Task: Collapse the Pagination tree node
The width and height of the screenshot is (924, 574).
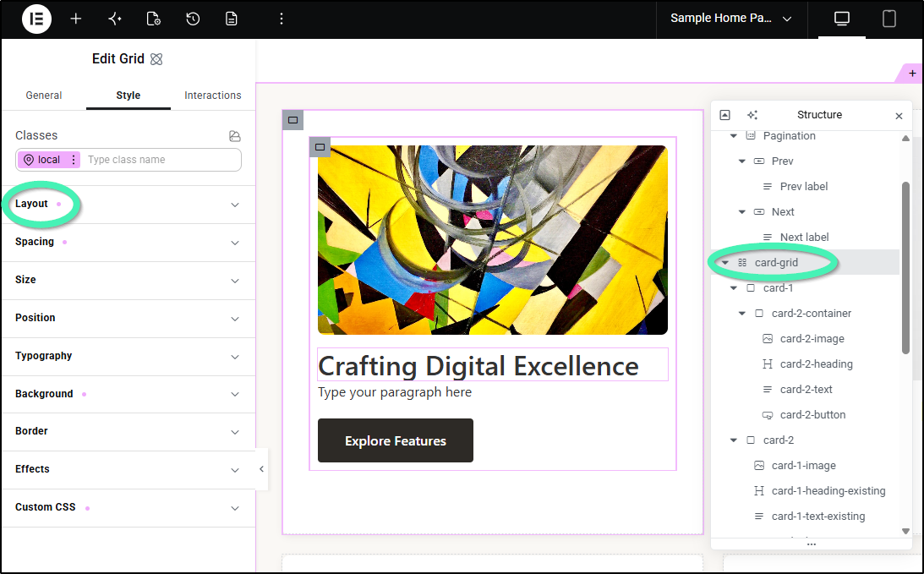Action: 734,136
